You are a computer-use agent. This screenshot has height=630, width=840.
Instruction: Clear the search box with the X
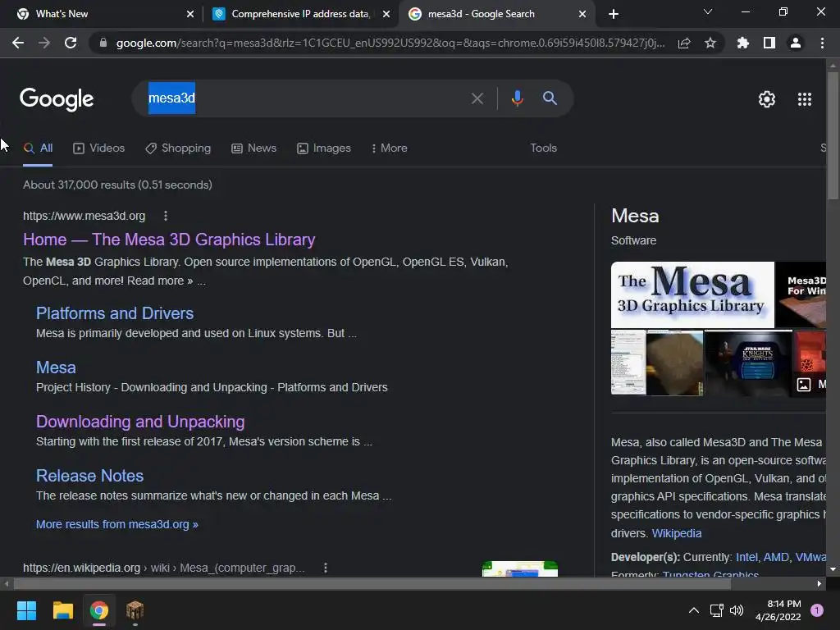[x=477, y=98]
